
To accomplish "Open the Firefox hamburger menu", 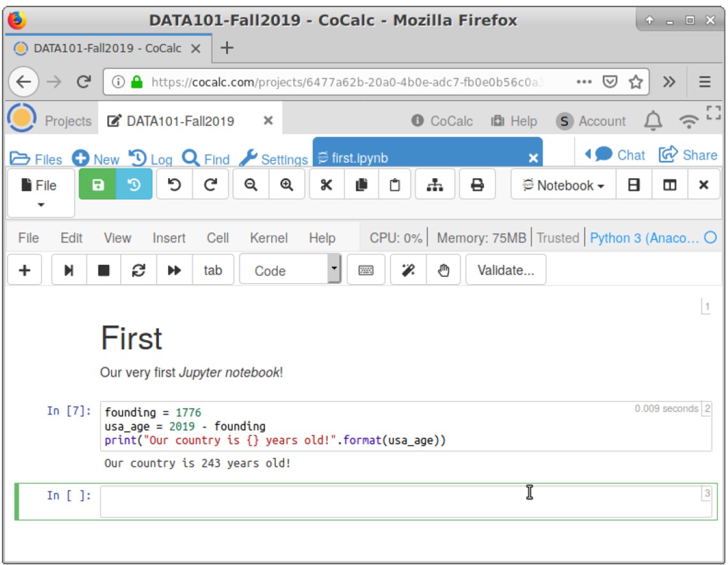I will coord(704,82).
